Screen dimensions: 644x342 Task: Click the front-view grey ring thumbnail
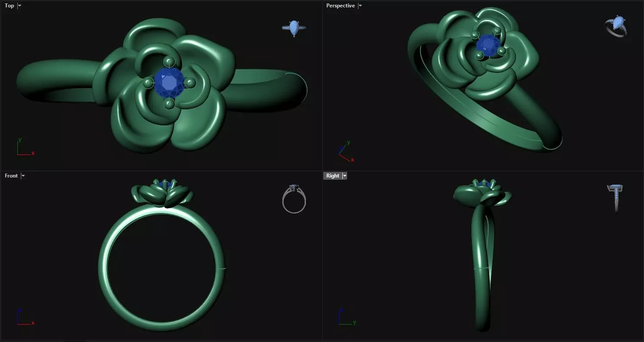(294, 199)
